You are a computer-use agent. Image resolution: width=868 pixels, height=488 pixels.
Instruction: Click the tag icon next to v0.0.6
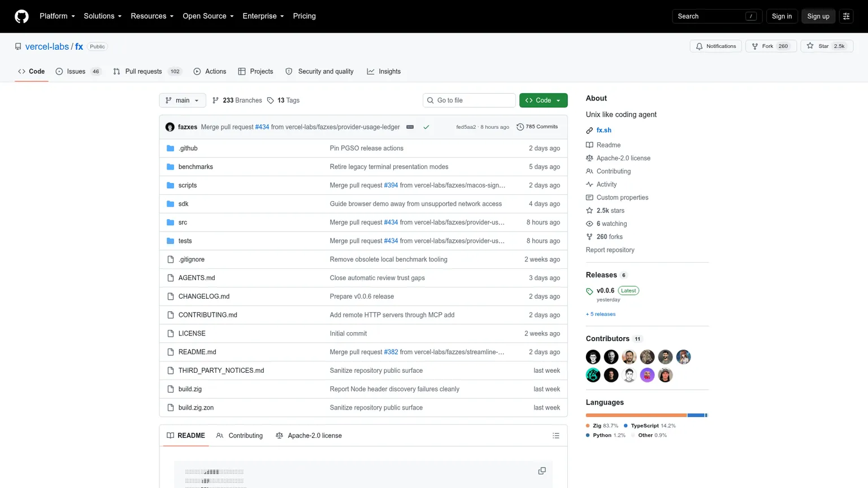tap(589, 291)
